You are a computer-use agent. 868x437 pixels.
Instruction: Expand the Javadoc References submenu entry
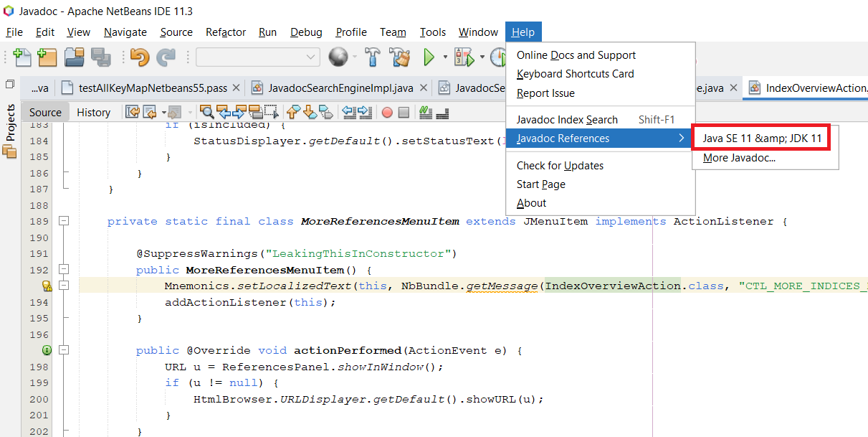point(600,138)
